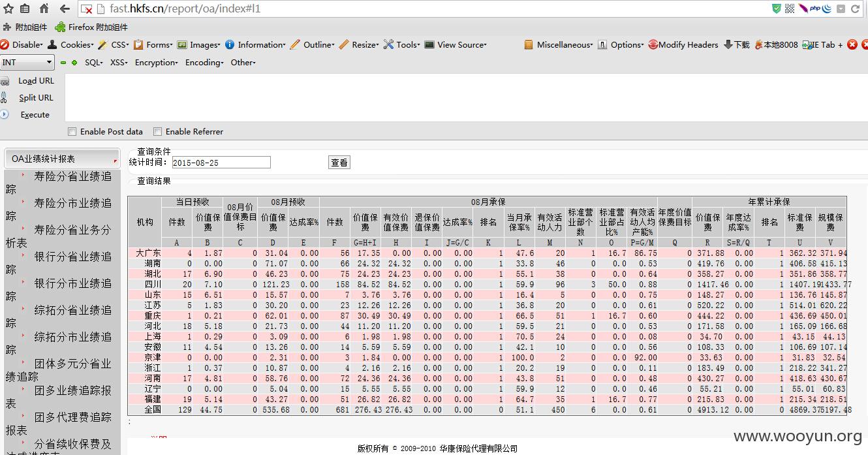868x455 pixels.
Task: Click the green minus icon in HackBar
Action: (63, 63)
